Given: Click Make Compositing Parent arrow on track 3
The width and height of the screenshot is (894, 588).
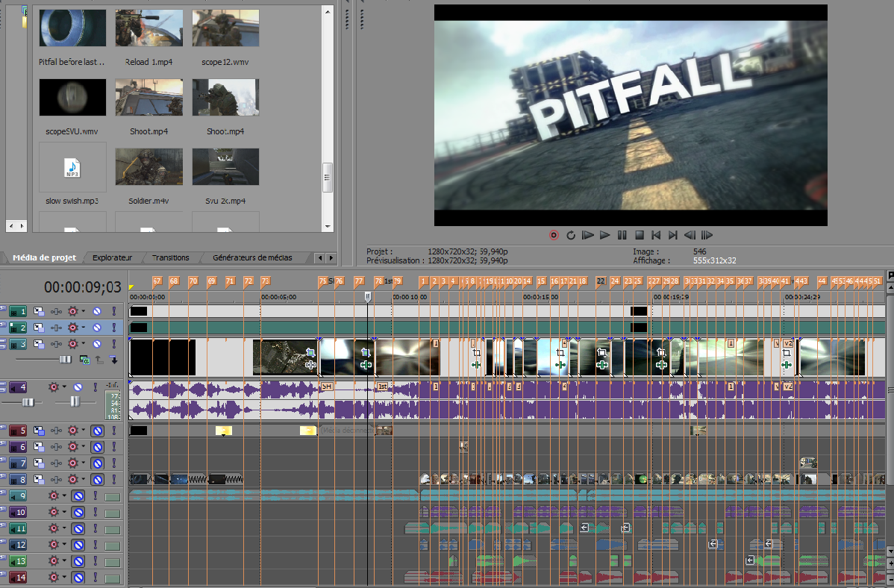Looking at the screenshot, I should point(99,360).
